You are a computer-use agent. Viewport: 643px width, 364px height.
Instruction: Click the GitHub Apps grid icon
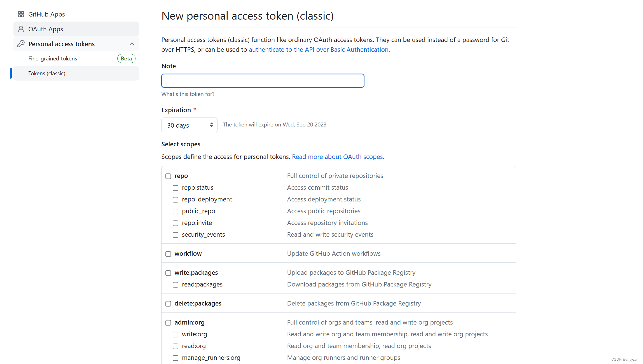(21, 14)
